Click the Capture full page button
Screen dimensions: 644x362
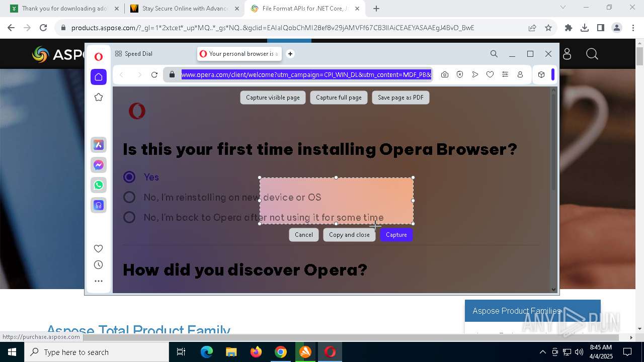(x=339, y=98)
